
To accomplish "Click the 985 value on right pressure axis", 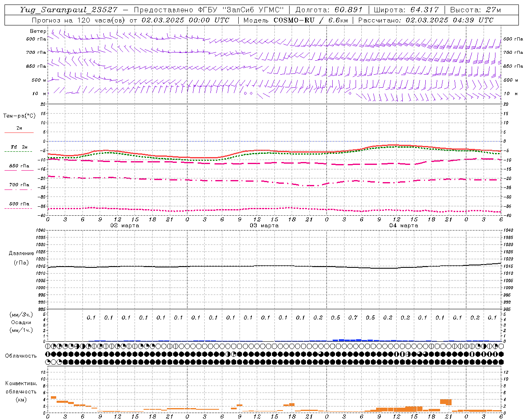I will [508, 309].
